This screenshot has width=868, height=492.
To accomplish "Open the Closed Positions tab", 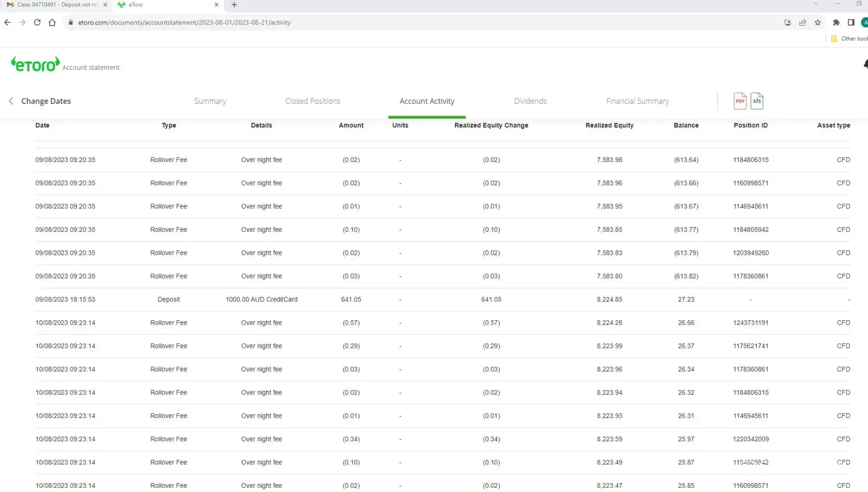I will (313, 101).
